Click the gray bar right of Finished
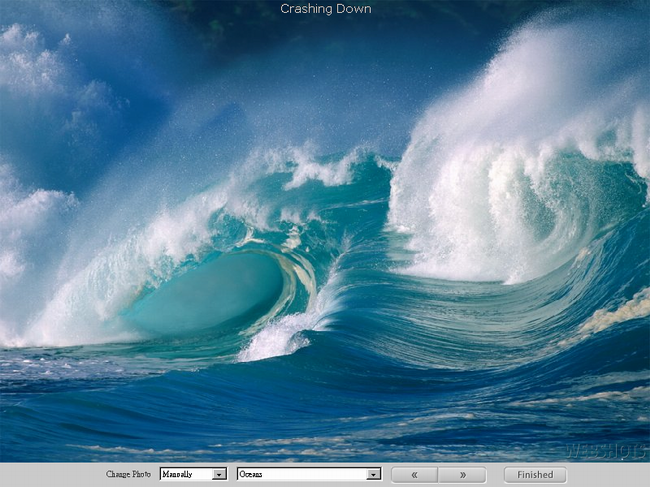650x487 pixels. [610, 474]
